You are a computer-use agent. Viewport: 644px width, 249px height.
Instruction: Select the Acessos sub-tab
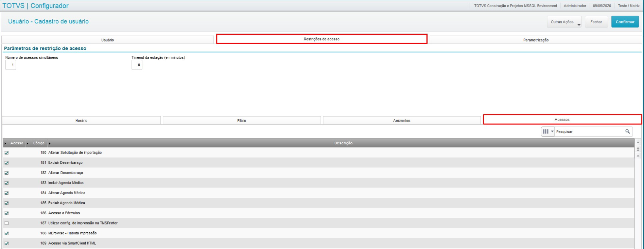[x=562, y=120]
